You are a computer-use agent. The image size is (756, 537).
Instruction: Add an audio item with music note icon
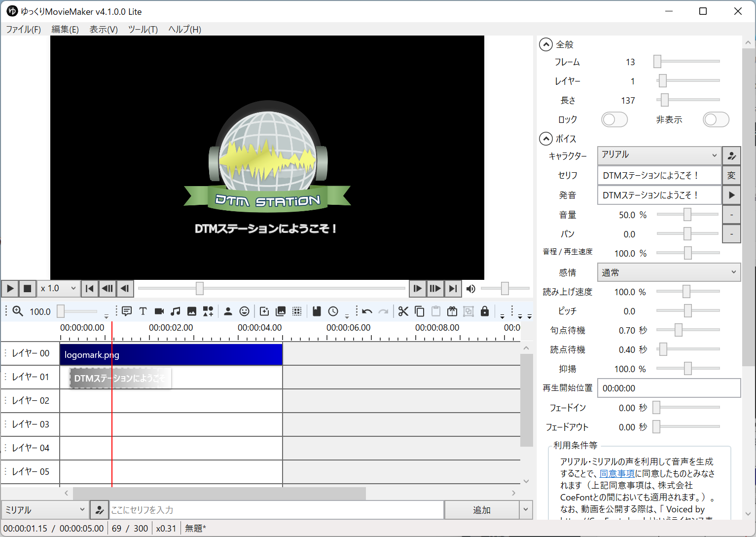click(x=176, y=311)
